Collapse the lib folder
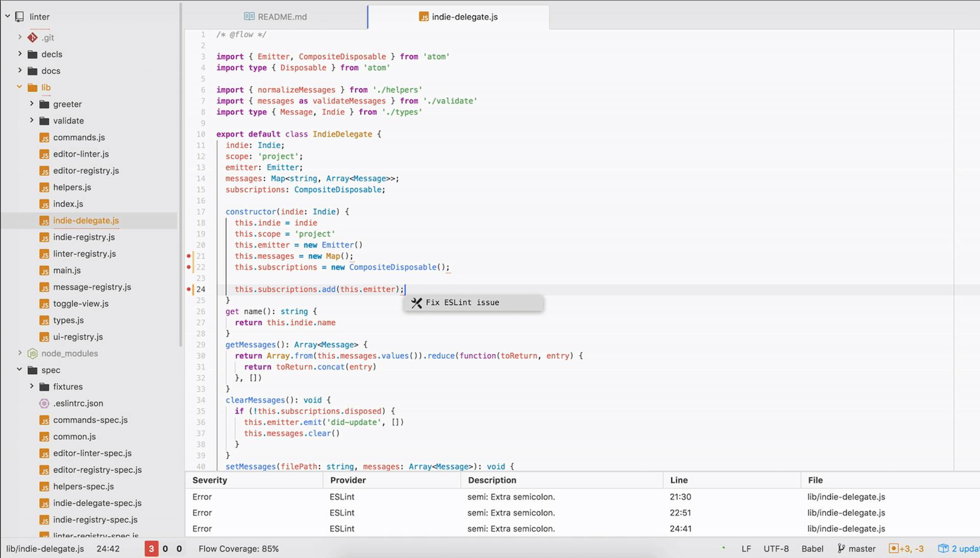This screenshot has width=980, height=558. click(x=19, y=87)
